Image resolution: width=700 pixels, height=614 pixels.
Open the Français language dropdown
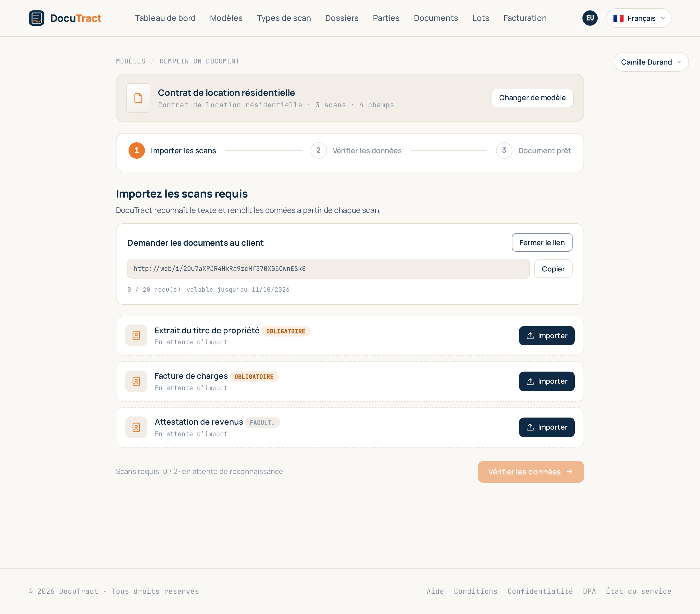[639, 18]
